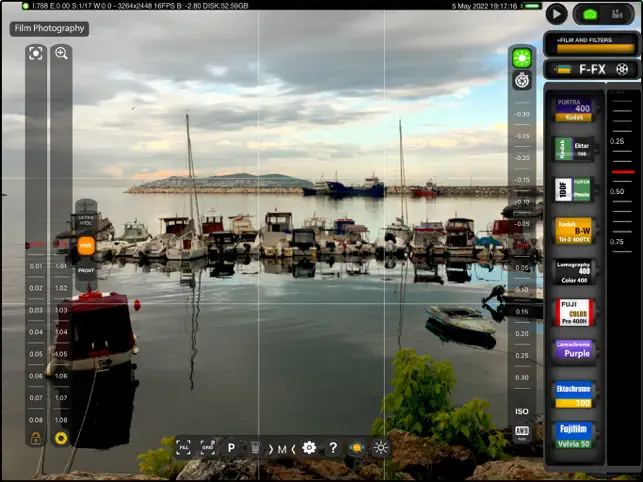
Task: Tap the zoom magnifier icon
Action: pos(61,53)
